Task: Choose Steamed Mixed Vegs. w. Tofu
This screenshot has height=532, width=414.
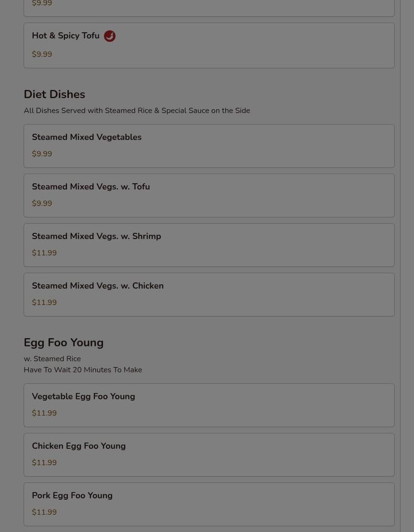Action: click(x=91, y=187)
